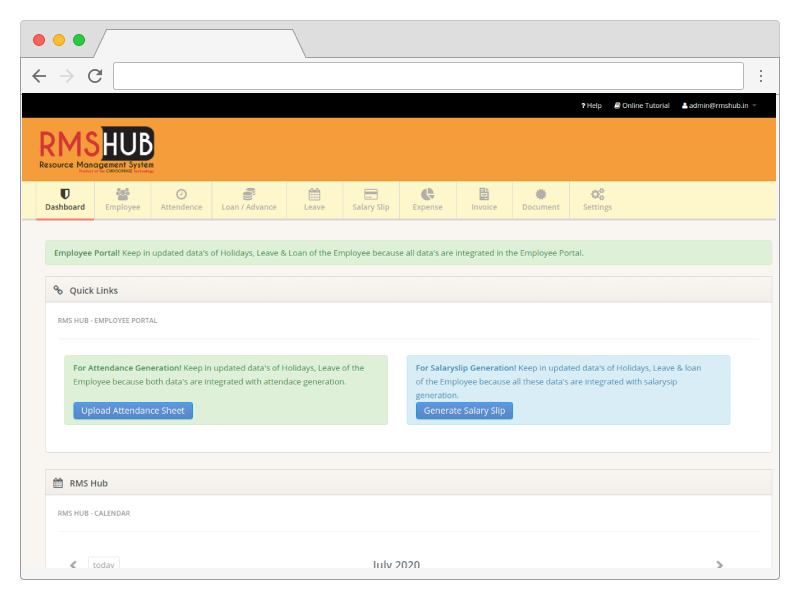Screen dimensions: 800x600
Task: Click 'For Salaryslip Generation!' text
Action: click(x=466, y=368)
